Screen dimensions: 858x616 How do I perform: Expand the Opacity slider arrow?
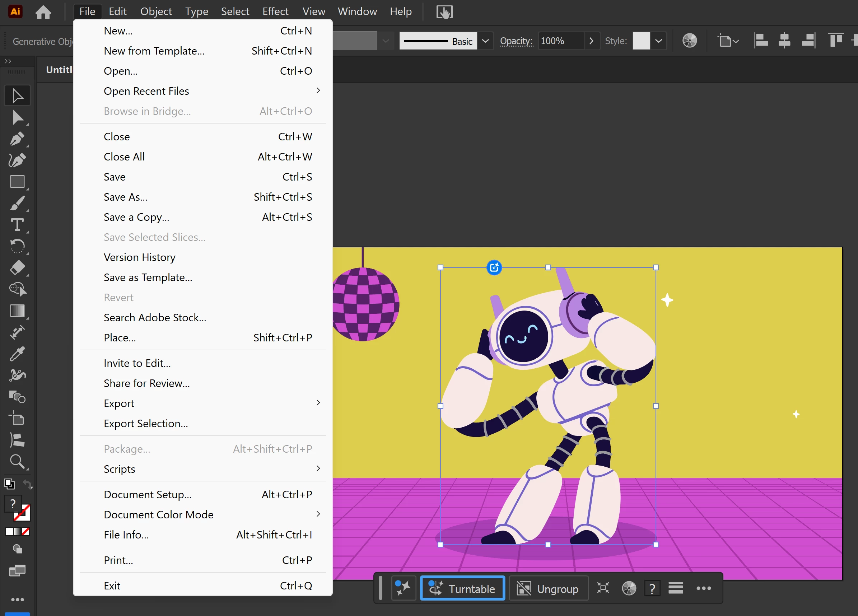pyautogui.click(x=591, y=41)
